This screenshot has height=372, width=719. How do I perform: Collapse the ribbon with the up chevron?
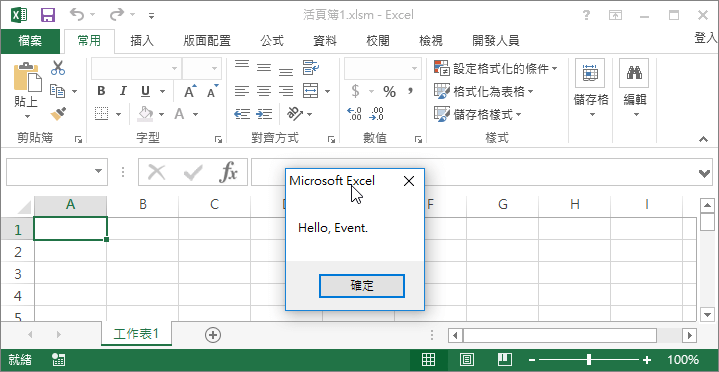pyautogui.click(x=702, y=139)
